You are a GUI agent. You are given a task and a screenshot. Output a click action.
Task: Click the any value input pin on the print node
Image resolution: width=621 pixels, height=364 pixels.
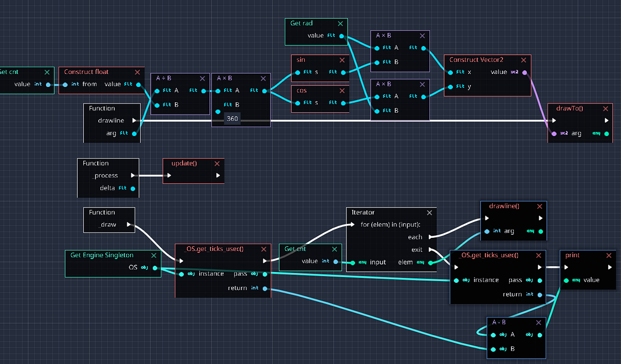tap(565, 280)
